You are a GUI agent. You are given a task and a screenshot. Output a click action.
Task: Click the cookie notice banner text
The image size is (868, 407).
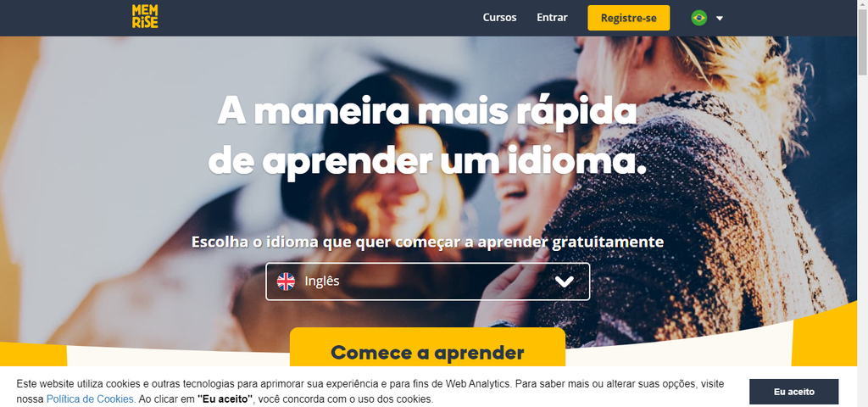pos(370,391)
